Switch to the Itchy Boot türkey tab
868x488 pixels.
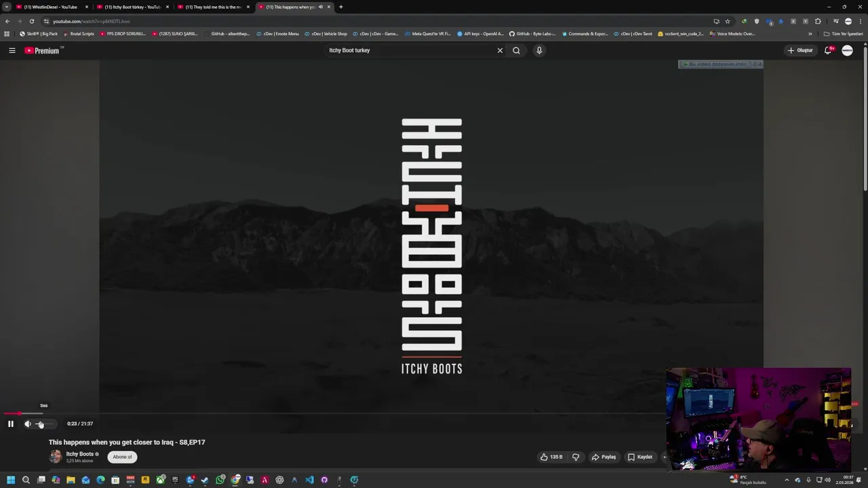coord(132,7)
